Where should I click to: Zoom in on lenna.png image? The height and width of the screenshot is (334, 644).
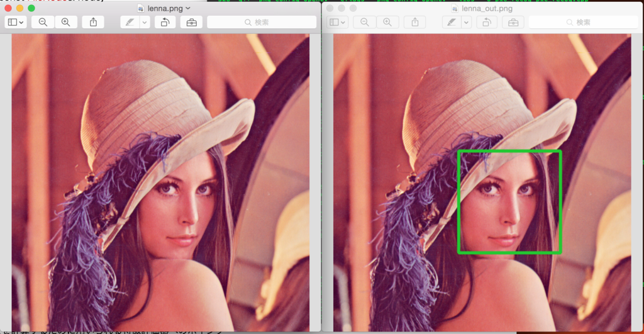pyautogui.click(x=65, y=22)
